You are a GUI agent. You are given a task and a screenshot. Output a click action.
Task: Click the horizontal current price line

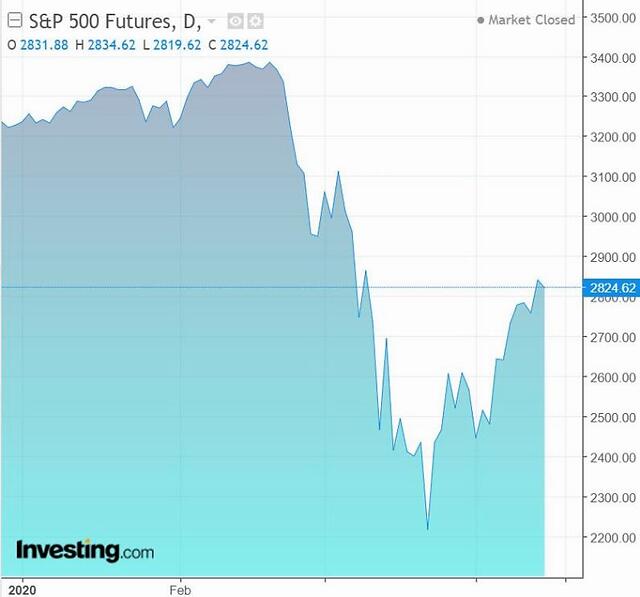pos(292,287)
